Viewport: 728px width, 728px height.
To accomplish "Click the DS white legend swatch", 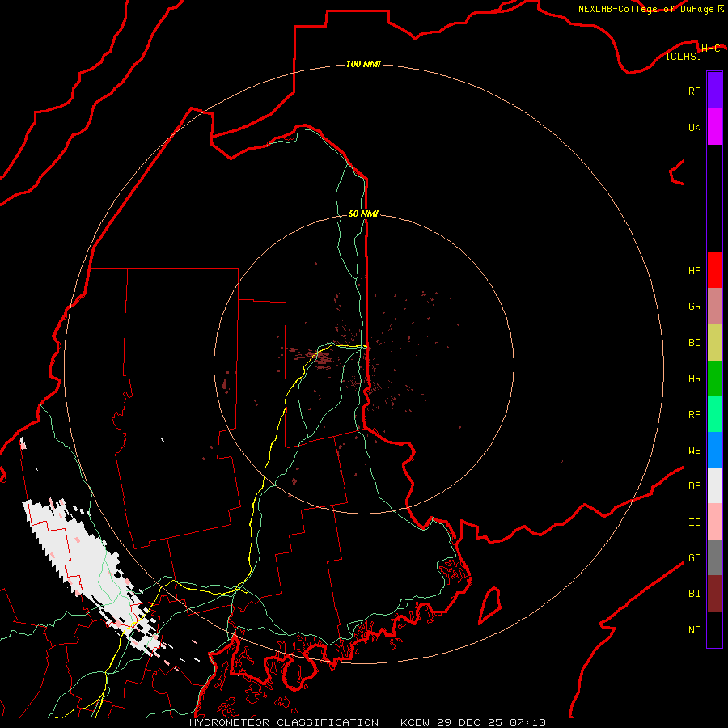I will pyautogui.click(x=714, y=485).
